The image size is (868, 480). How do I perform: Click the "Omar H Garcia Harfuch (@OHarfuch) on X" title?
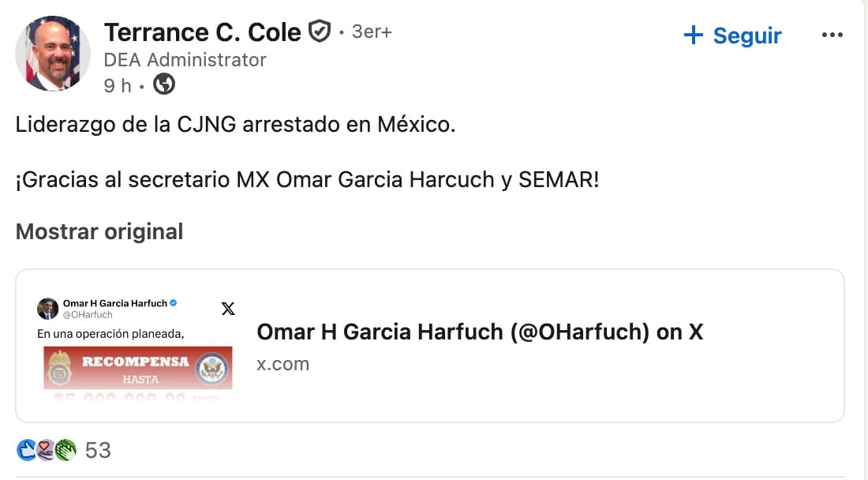click(480, 332)
